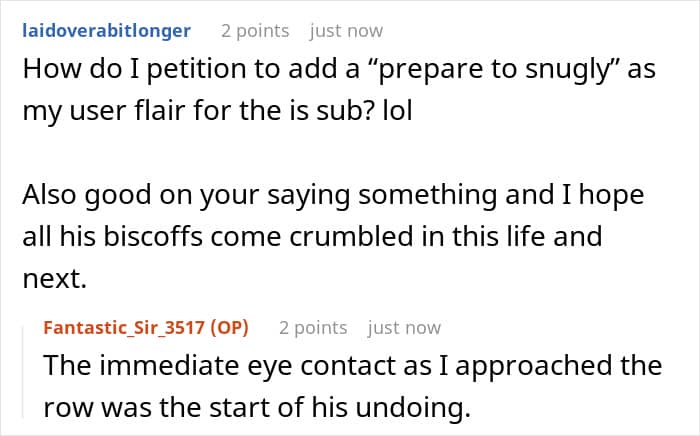The width and height of the screenshot is (700, 436).
Task: Click the line "The immediate eye contact as I approached"
Action: [x=353, y=365]
